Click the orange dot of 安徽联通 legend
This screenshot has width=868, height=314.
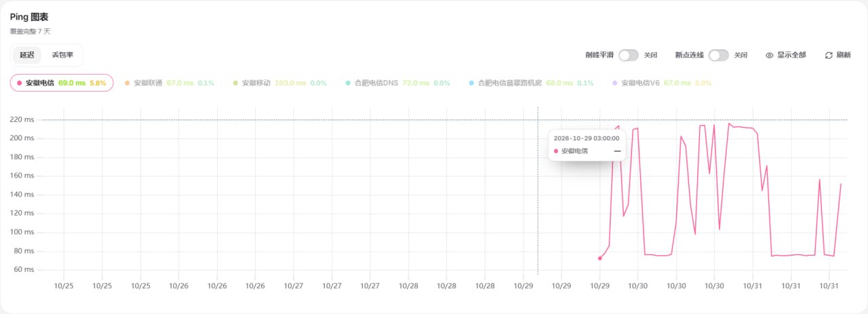[127, 83]
